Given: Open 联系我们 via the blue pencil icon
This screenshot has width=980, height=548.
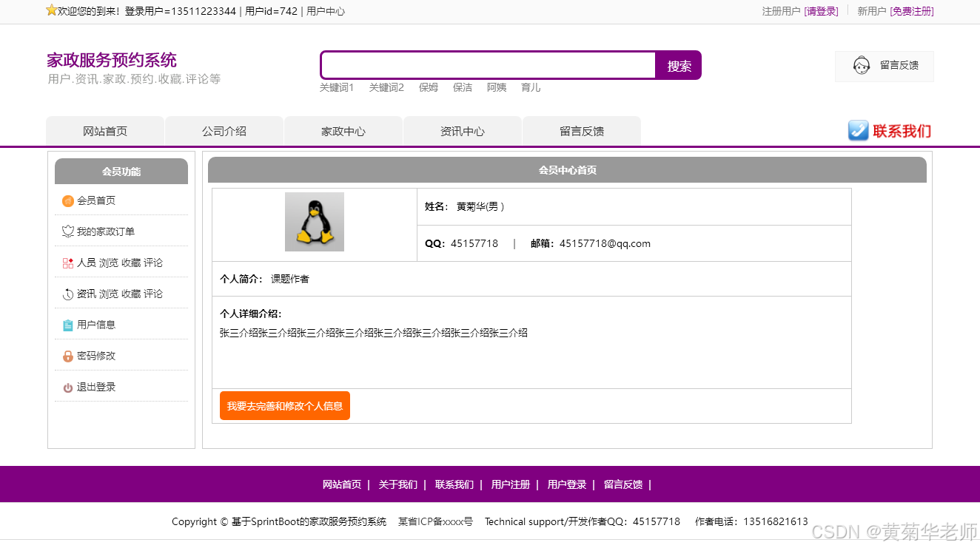Looking at the screenshot, I should pos(858,130).
